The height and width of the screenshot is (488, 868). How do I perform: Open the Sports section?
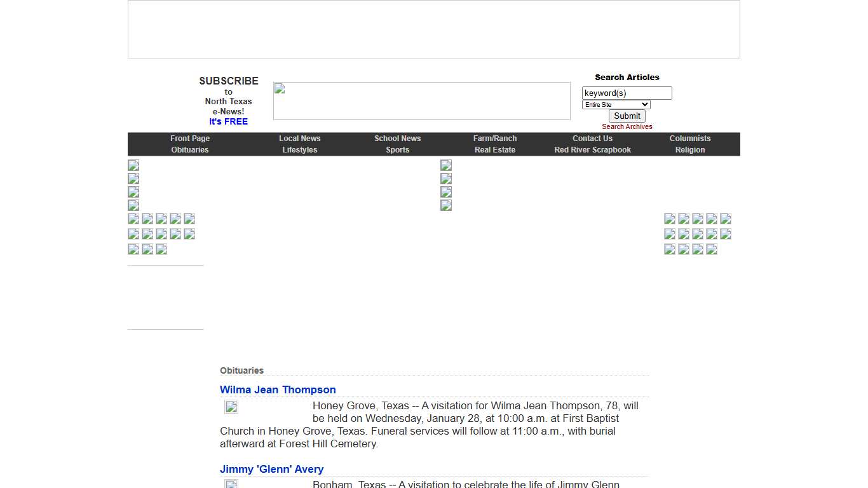(x=397, y=150)
